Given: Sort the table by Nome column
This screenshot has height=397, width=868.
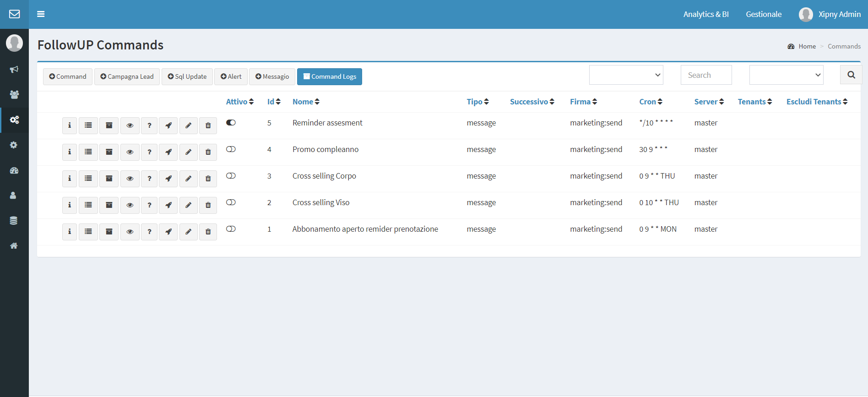Looking at the screenshot, I should 306,102.
